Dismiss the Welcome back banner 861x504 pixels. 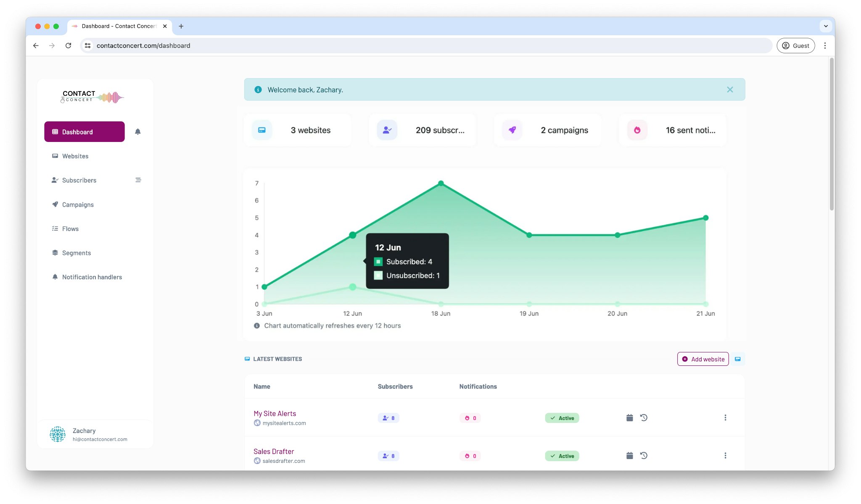[x=730, y=89]
